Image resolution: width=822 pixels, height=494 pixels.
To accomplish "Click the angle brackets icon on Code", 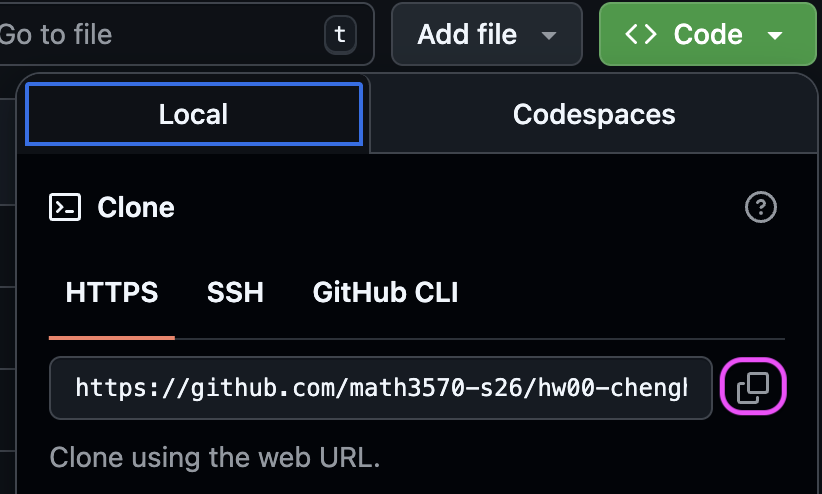I will 640,35.
